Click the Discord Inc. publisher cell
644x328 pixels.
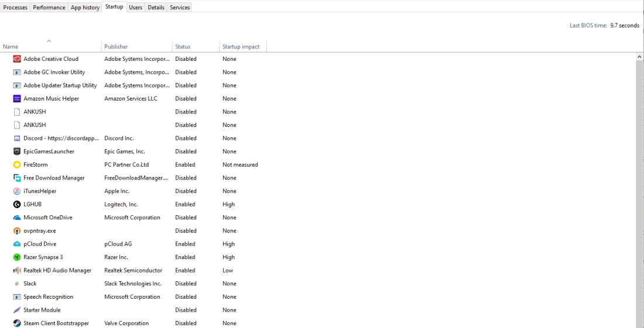click(119, 138)
